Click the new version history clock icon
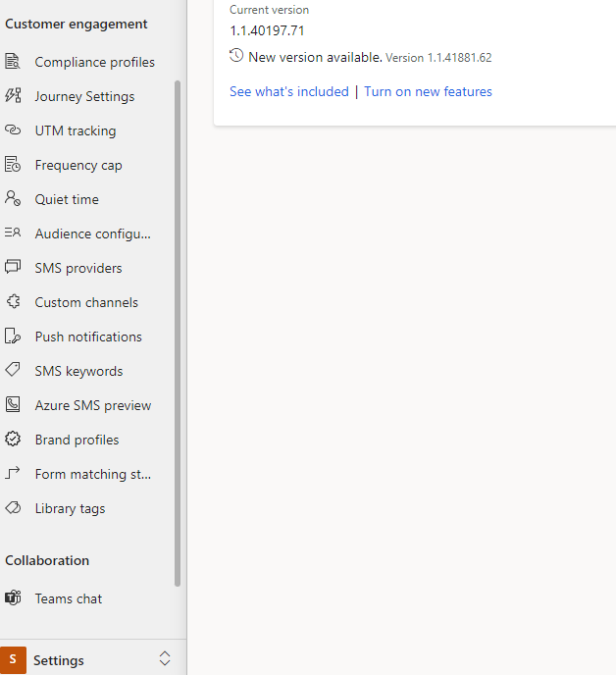616x675 pixels. click(x=236, y=56)
